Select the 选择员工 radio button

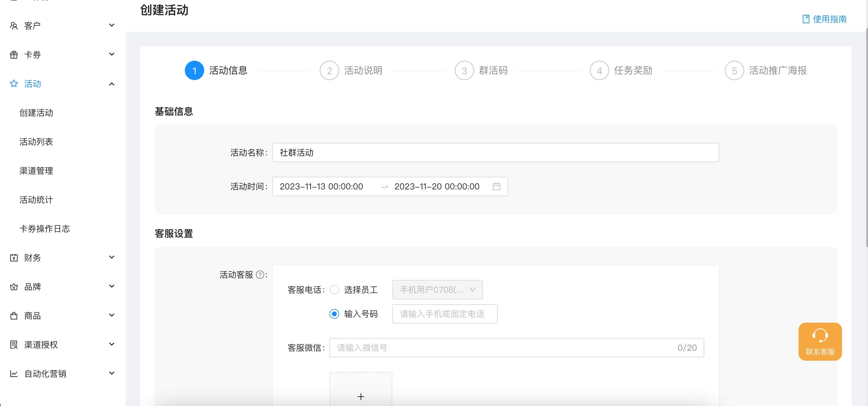334,290
